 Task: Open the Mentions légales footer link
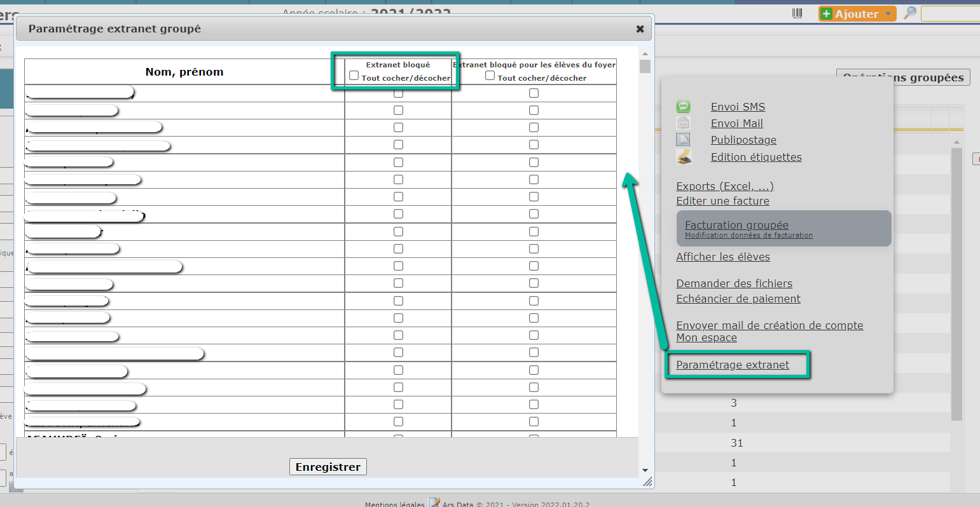pyautogui.click(x=394, y=504)
